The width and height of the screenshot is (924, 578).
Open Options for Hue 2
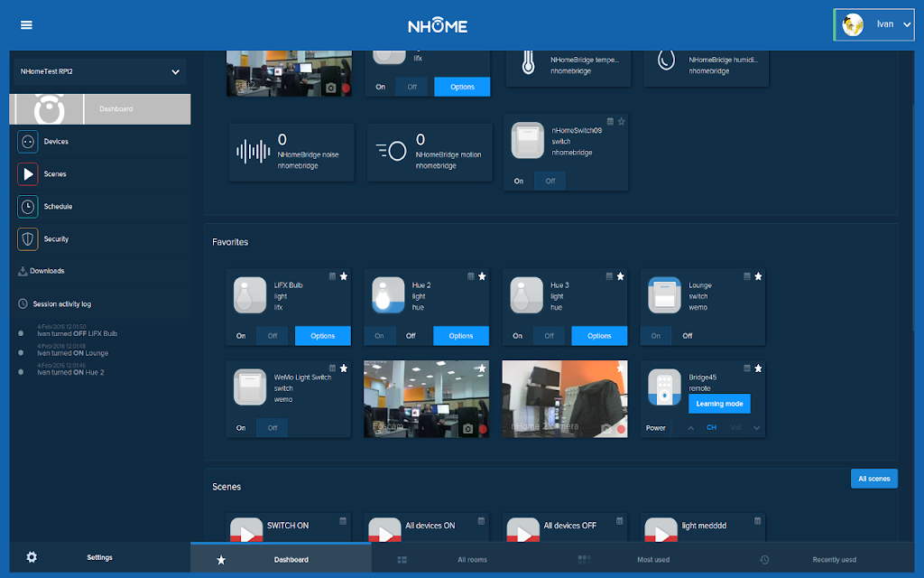(461, 336)
